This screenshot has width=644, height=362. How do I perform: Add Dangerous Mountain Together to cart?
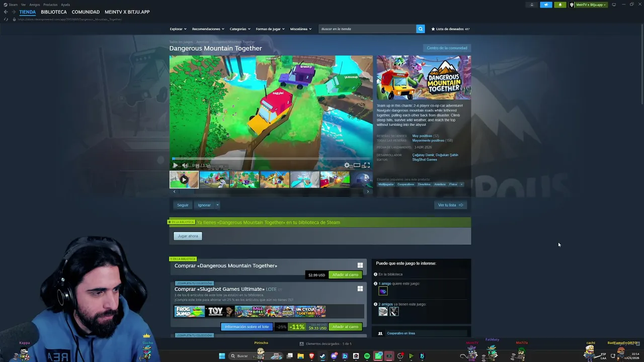[345, 275]
